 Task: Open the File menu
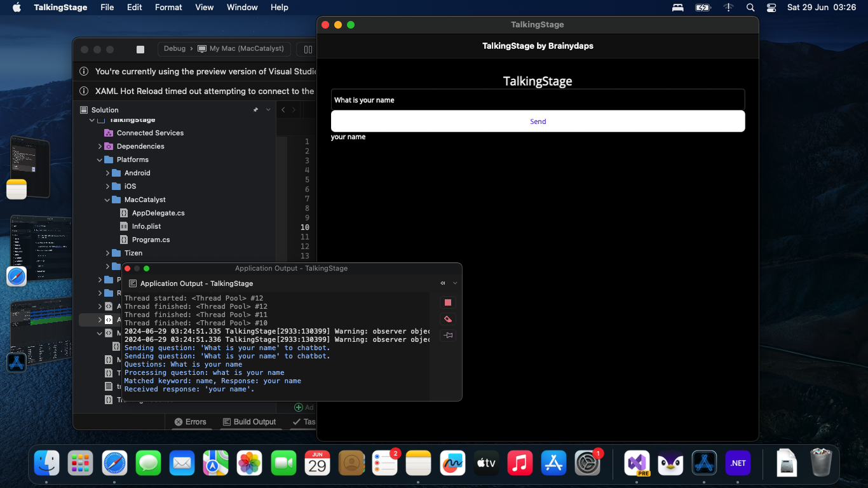click(x=107, y=8)
